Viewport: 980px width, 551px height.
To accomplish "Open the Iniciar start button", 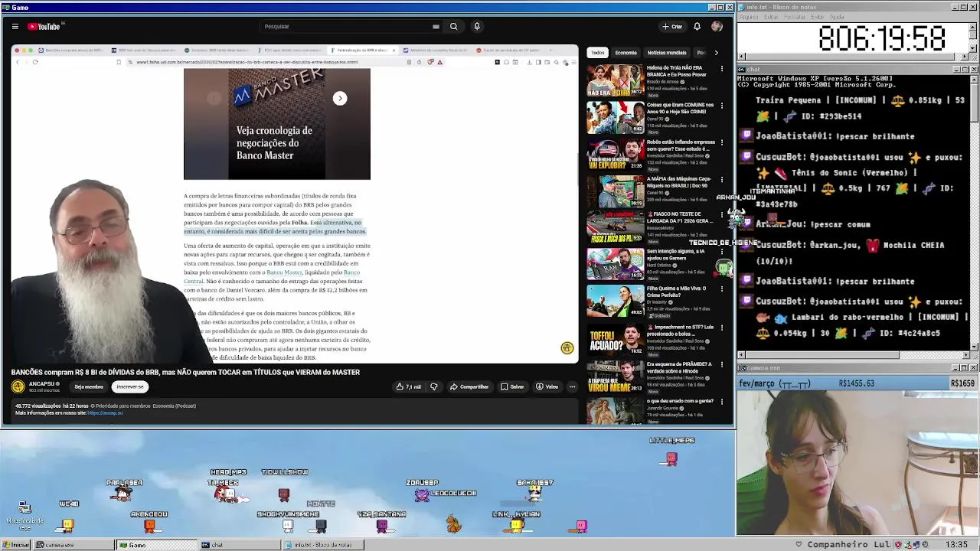I will click(15, 545).
